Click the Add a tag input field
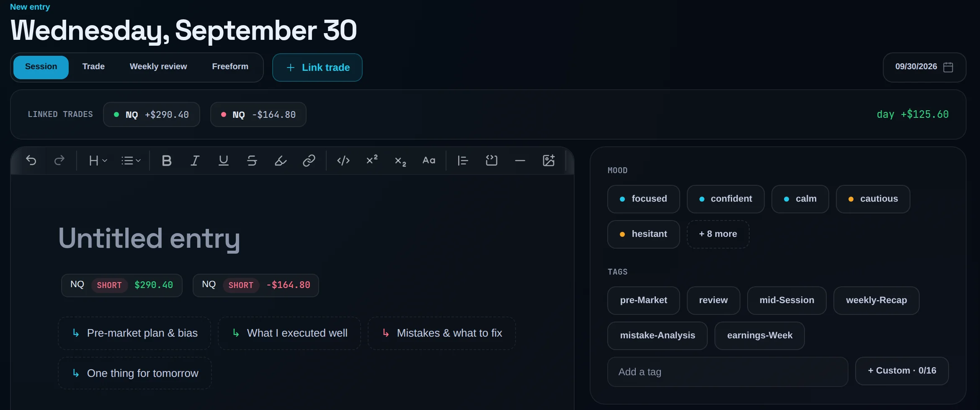The height and width of the screenshot is (410, 980). tap(727, 372)
